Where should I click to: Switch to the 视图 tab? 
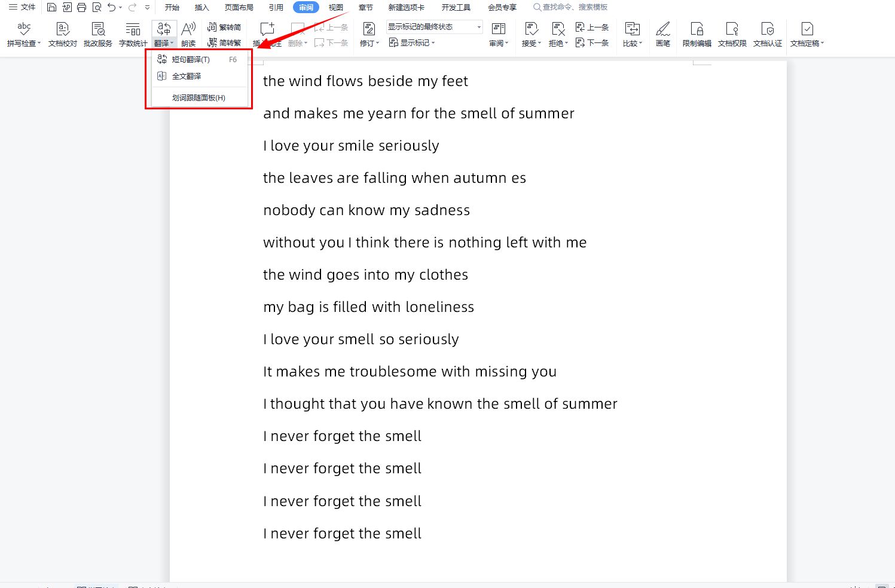click(x=336, y=7)
